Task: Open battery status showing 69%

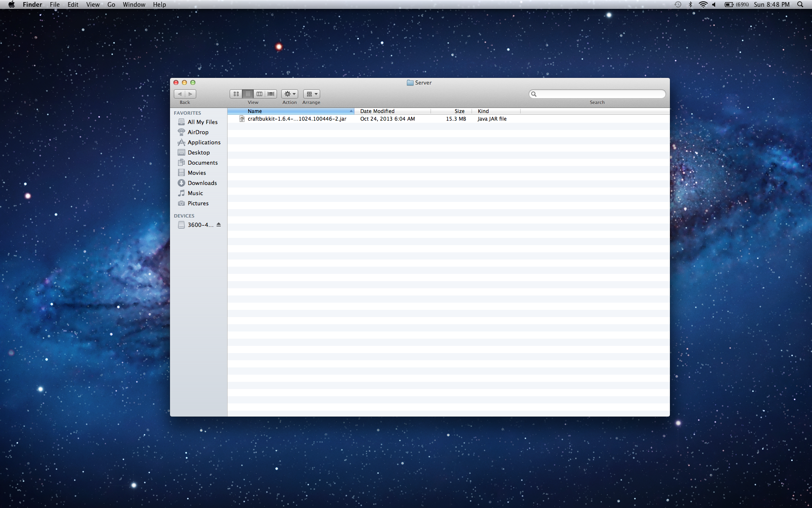Action: pyautogui.click(x=737, y=5)
